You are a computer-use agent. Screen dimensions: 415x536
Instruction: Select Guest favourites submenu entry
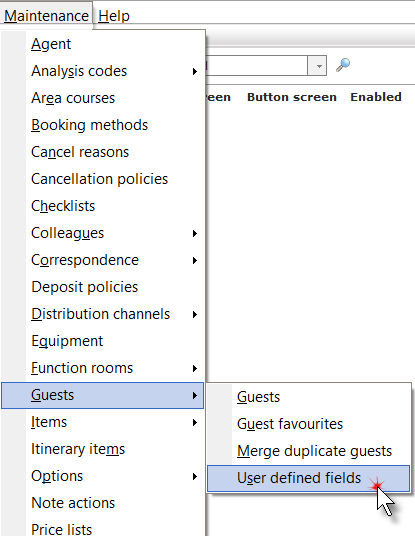click(308, 424)
